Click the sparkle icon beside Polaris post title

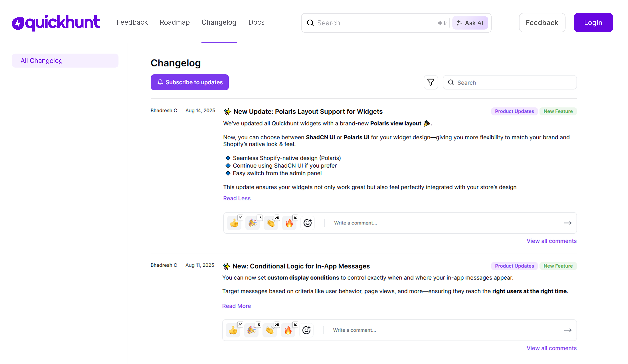[x=227, y=112]
